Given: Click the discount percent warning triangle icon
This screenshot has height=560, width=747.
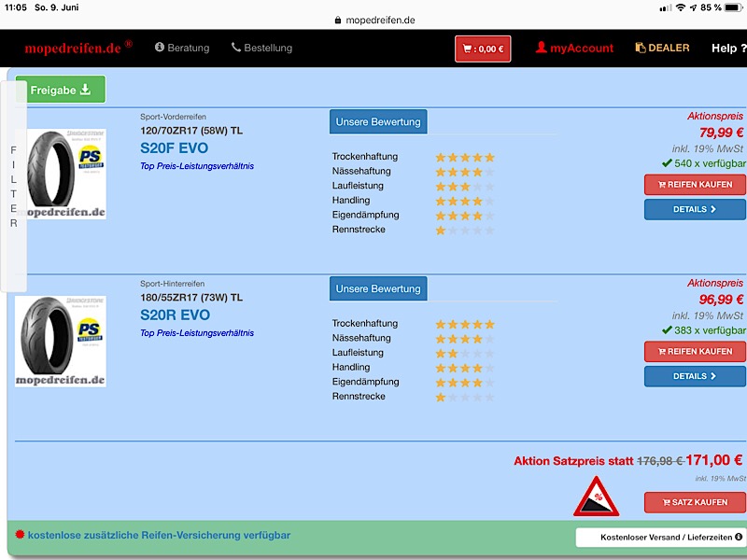Looking at the screenshot, I should pyautogui.click(x=596, y=497).
